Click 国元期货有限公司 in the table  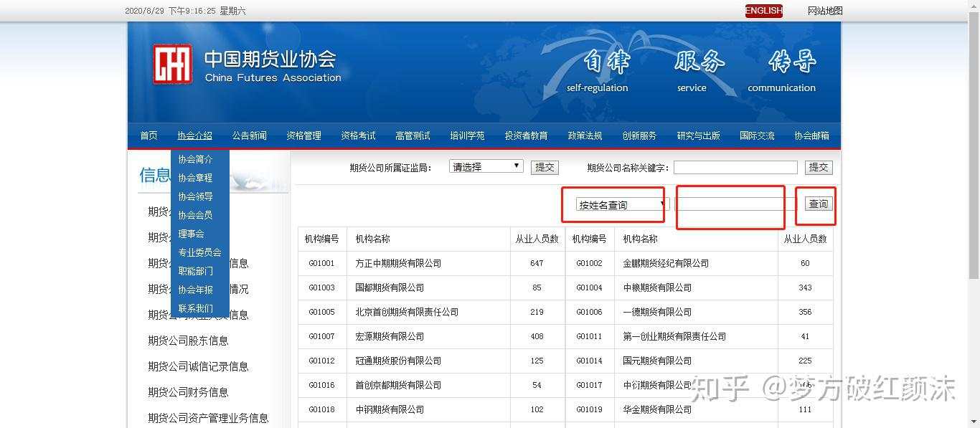click(657, 361)
